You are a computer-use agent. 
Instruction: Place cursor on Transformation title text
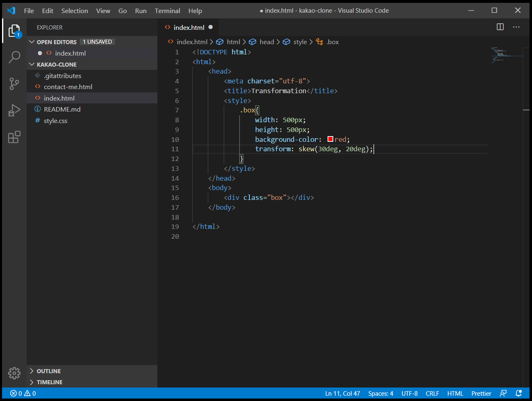[x=278, y=91]
